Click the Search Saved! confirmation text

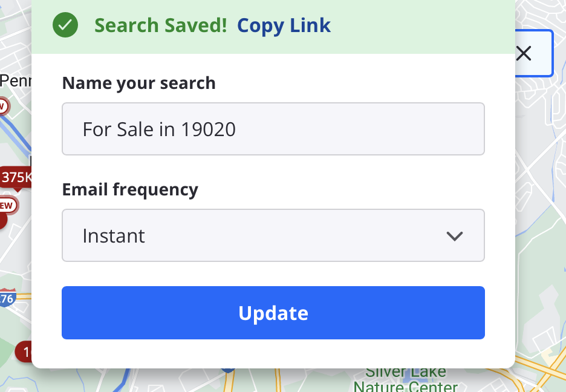[161, 25]
